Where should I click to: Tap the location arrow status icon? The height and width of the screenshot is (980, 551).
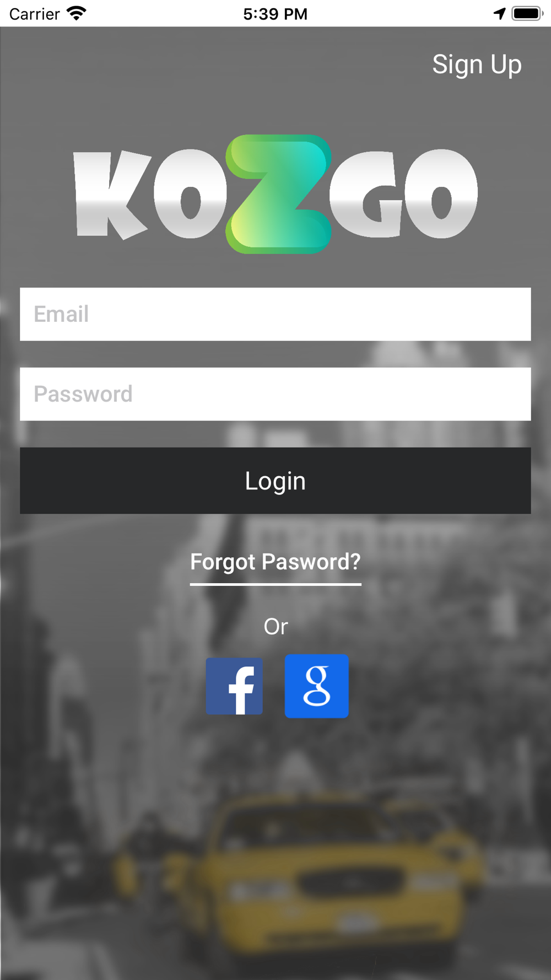coord(500,13)
